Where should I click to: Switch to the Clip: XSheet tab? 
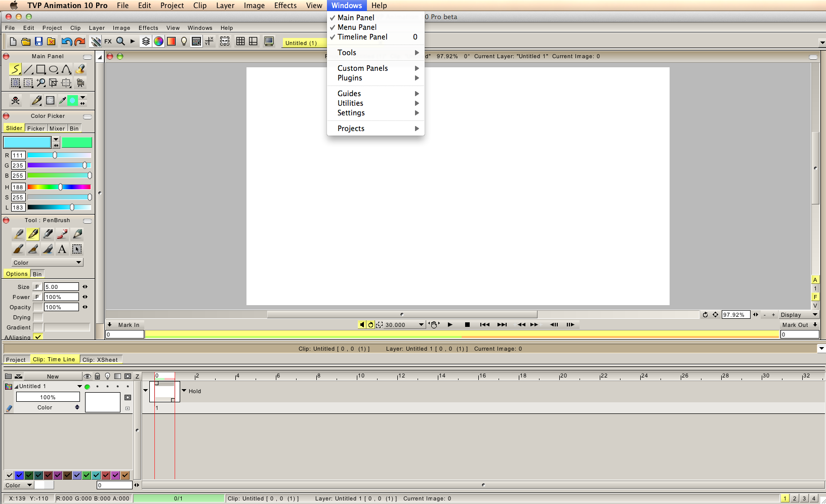pyautogui.click(x=100, y=360)
